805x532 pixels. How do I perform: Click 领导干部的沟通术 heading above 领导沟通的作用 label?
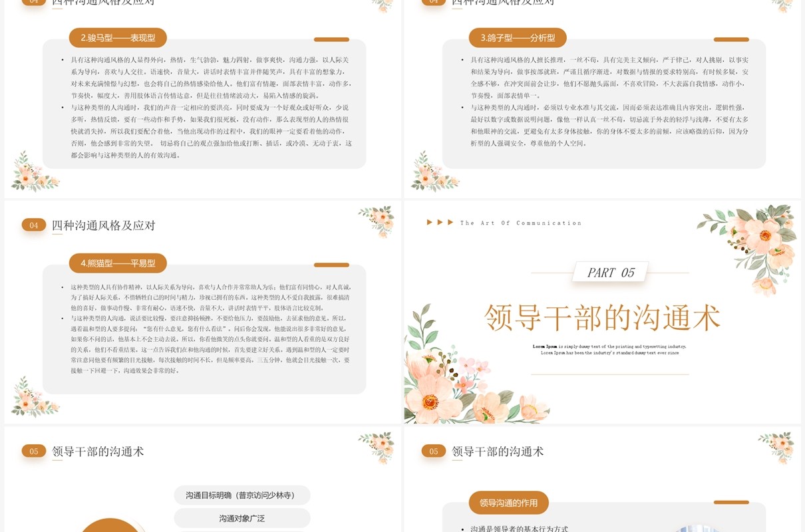[498, 452]
